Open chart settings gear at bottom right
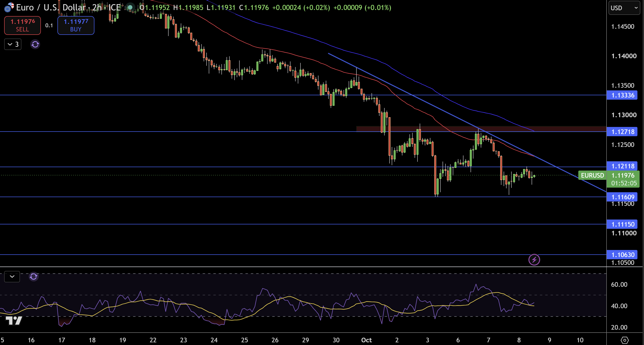 click(625, 340)
